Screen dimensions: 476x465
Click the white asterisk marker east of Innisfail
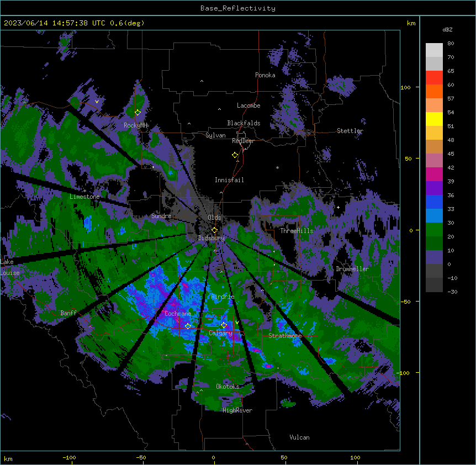pos(277,167)
